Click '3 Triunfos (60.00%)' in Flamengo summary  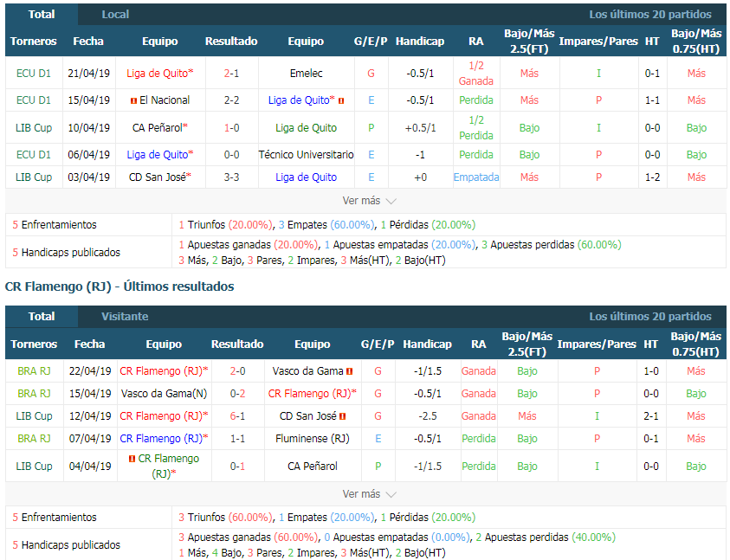(x=226, y=518)
